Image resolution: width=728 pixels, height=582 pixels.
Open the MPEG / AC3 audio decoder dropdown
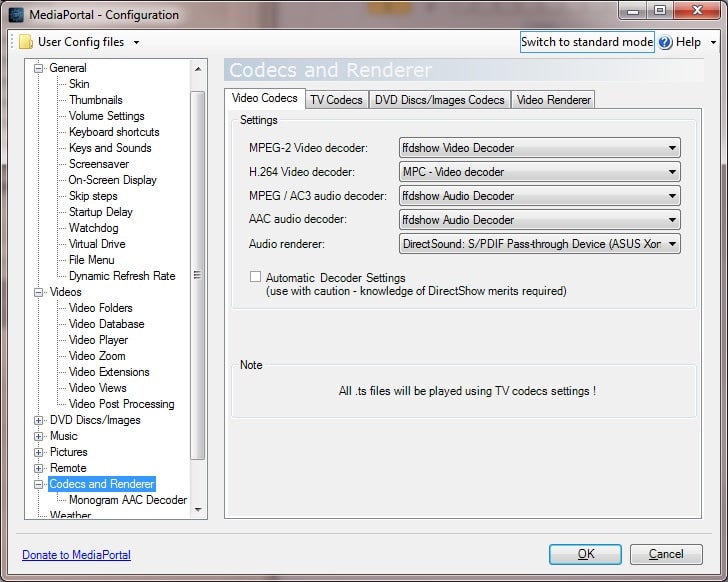540,196
